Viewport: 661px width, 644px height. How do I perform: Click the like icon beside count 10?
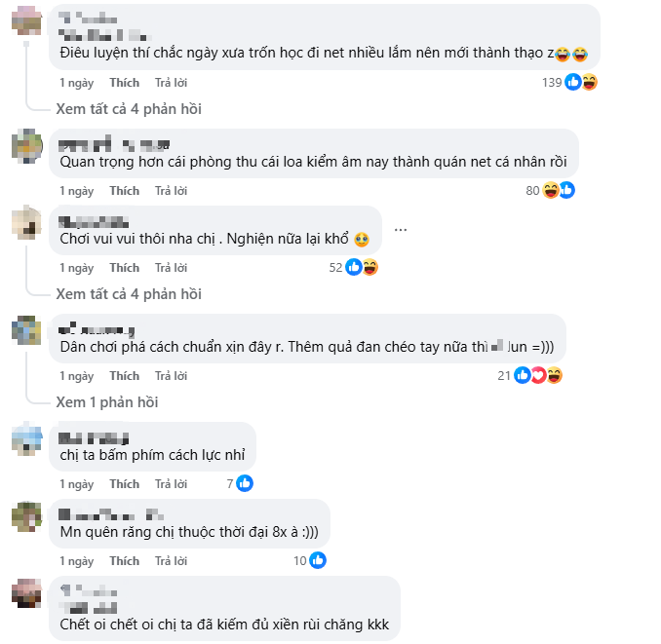coord(317,560)
